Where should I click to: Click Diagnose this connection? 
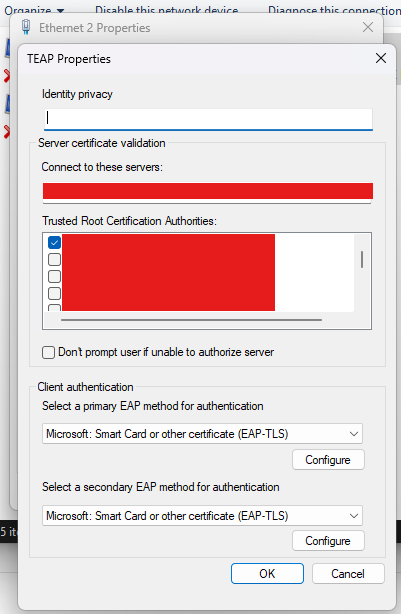(334, 10)
